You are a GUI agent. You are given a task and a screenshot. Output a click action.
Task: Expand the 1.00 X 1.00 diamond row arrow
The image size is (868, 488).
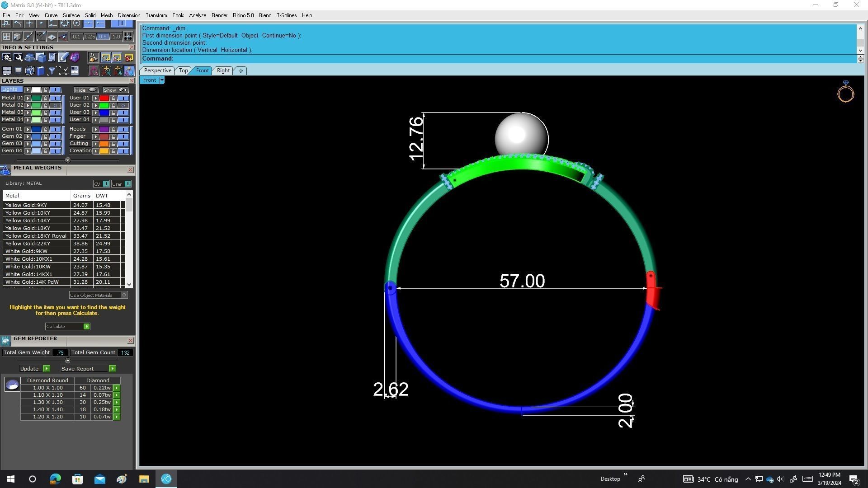tap(117, 388)
